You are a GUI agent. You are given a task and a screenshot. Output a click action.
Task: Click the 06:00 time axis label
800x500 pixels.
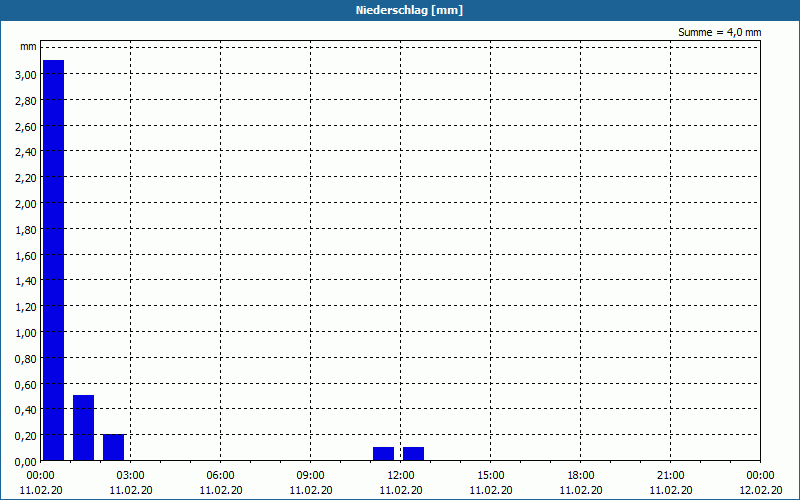click(220, 476)
